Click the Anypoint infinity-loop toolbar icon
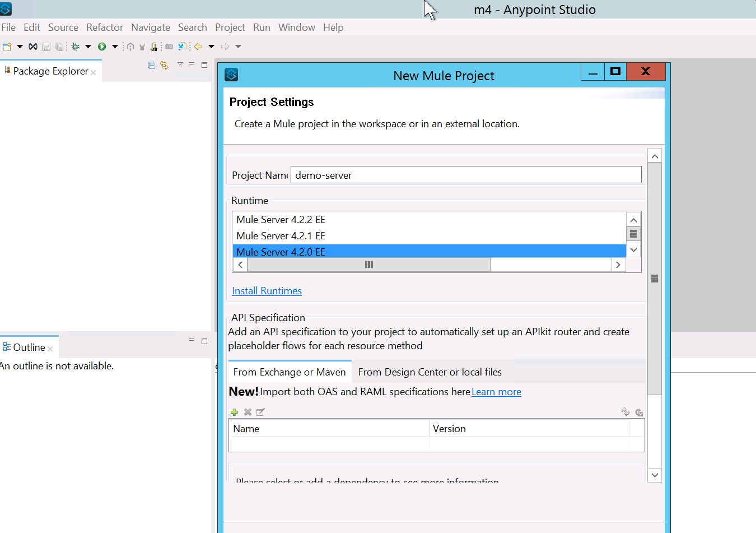Screen dimensions: 756x533 33,47
